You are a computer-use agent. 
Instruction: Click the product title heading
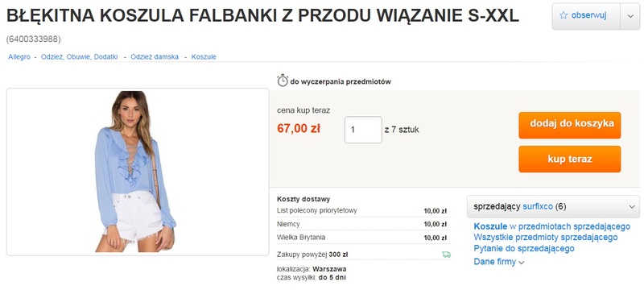pyautogui.click(x=263, y=16)
